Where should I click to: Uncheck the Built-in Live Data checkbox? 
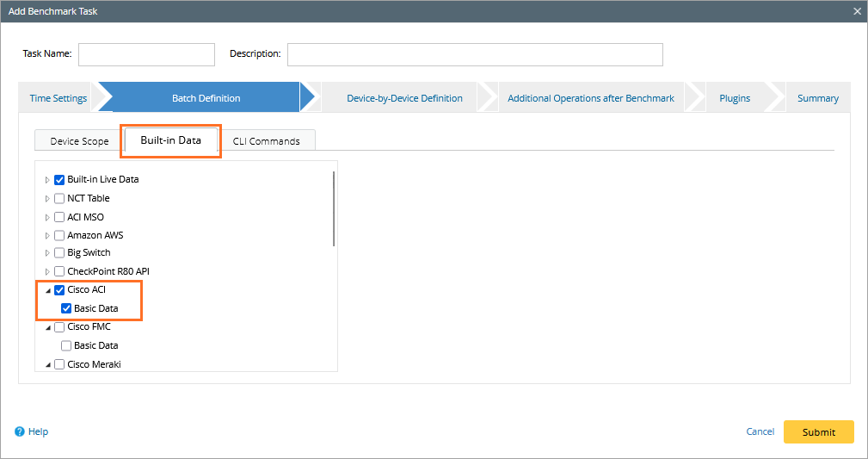59,179
